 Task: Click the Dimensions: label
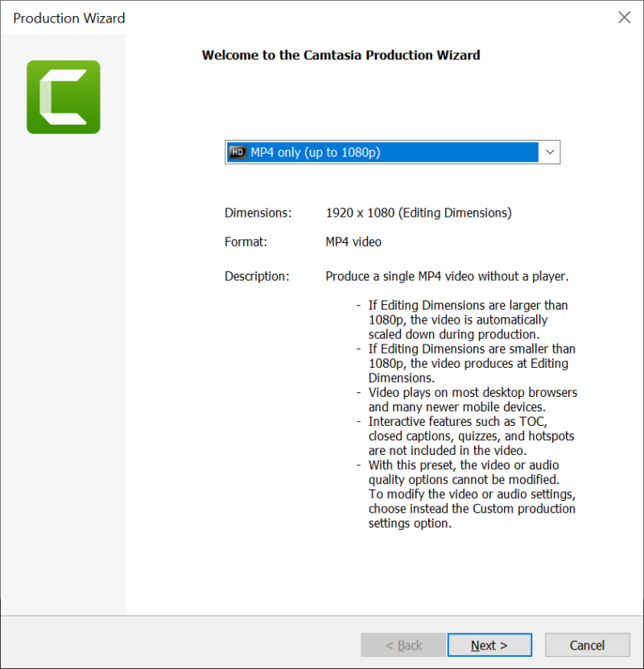[258, 213]
